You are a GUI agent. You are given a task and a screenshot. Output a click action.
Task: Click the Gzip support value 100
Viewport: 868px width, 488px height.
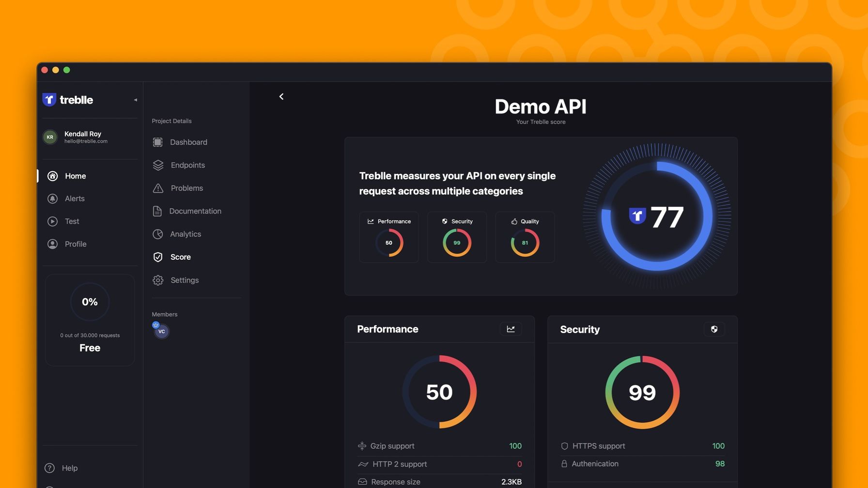click(515, 446)
